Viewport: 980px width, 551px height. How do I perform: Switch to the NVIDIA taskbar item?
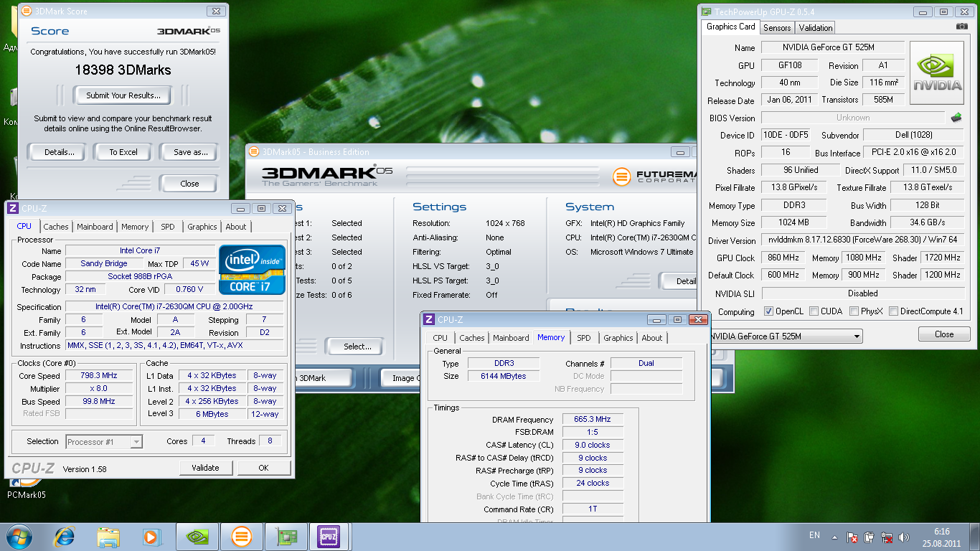click(x=198, y=537)
